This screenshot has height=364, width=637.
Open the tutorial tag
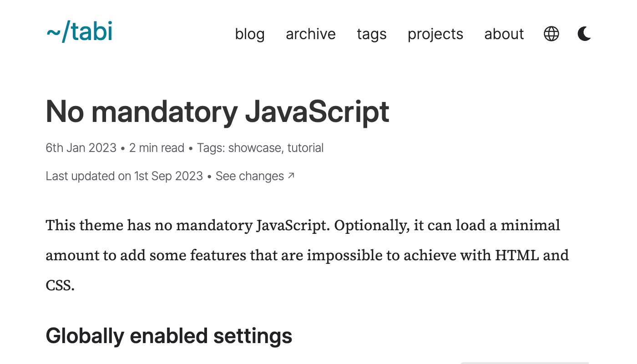tap(306, 148)
